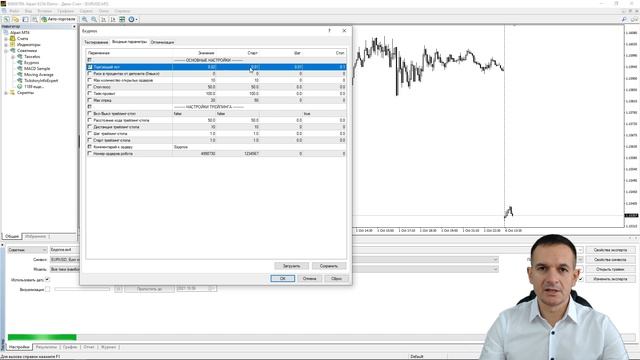Check the Тейк профит row checkbox
This screenshot has height=360, width=640.
(x=89, y=93)
